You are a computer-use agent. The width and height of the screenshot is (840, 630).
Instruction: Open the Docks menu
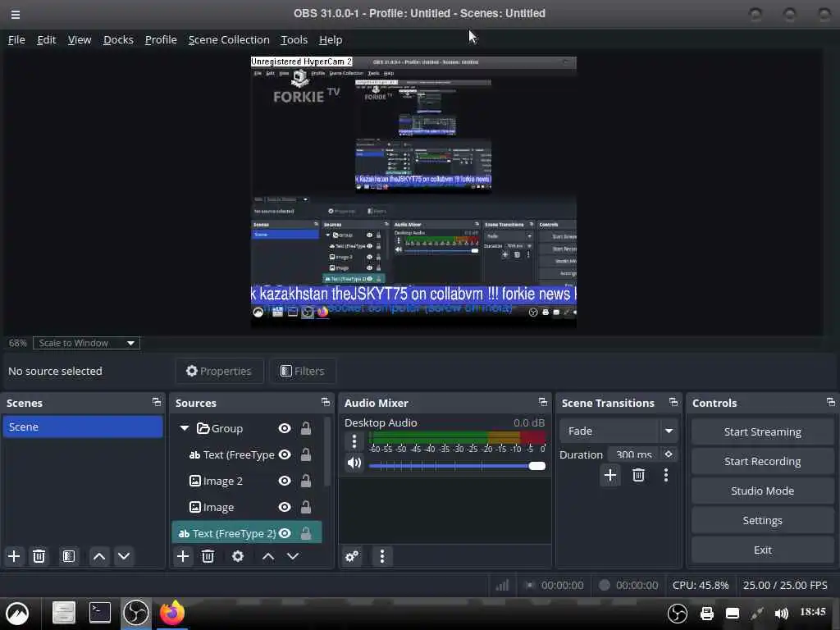point(118,39)
